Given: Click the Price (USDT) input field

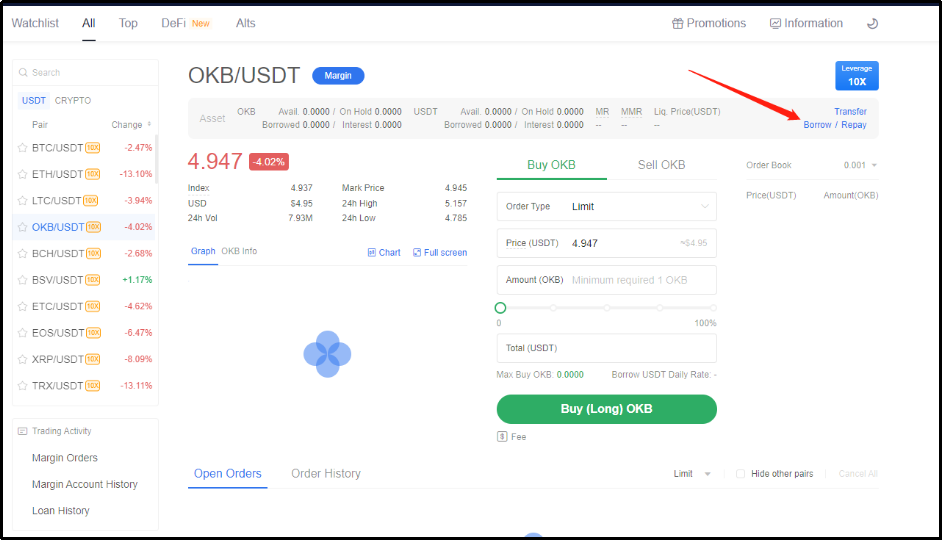Looking at the screenshot, I should (x=607, y=243).
